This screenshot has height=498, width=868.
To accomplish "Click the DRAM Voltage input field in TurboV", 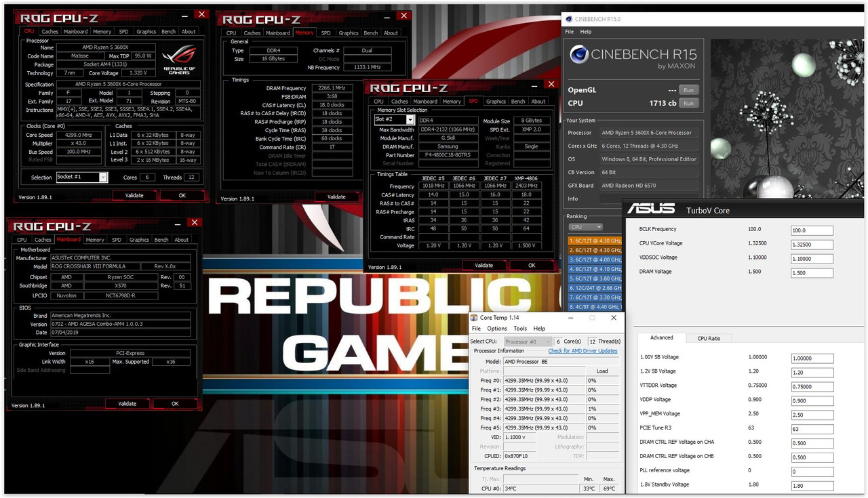I will [812, 273].
